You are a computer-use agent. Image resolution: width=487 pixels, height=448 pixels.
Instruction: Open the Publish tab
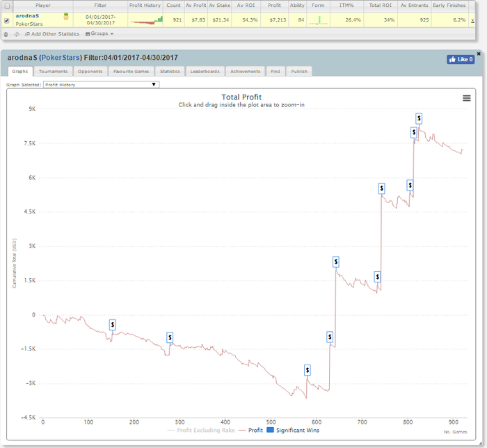(299, 72)
